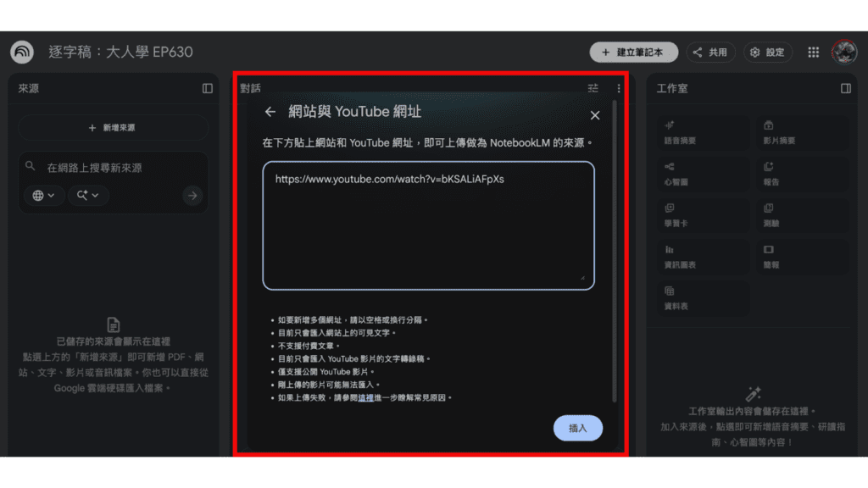The height and width of the screenshot is (488, 868).
Task: Click the 這裡 help link
Action: coord(365,396)
